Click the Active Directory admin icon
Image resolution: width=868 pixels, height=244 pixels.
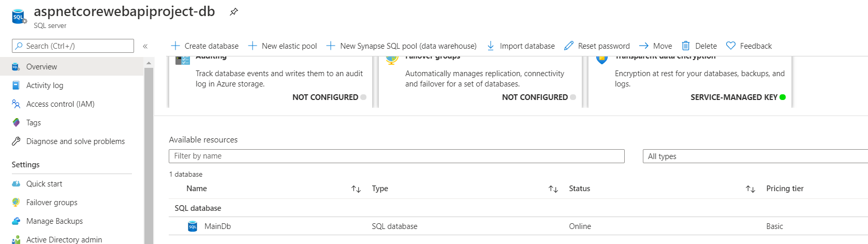[x=16, y=239]
